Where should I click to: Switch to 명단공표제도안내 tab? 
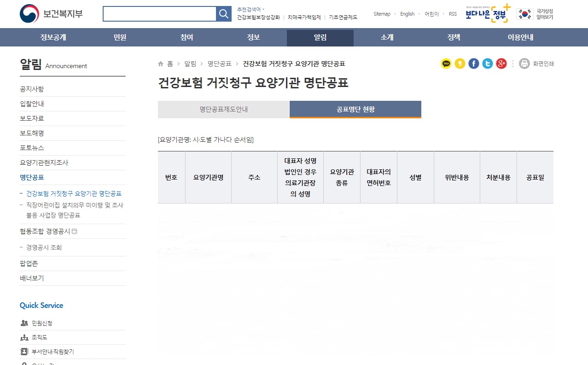pos(223,110)
